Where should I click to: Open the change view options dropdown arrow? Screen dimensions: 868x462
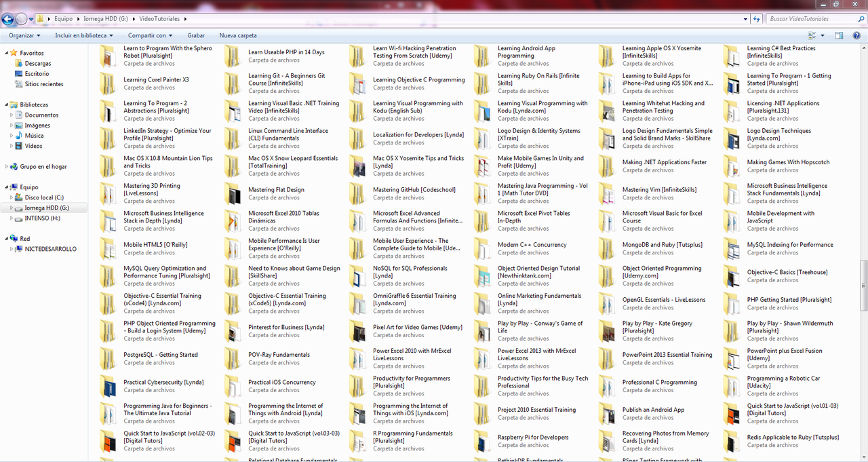click(823, 35)
